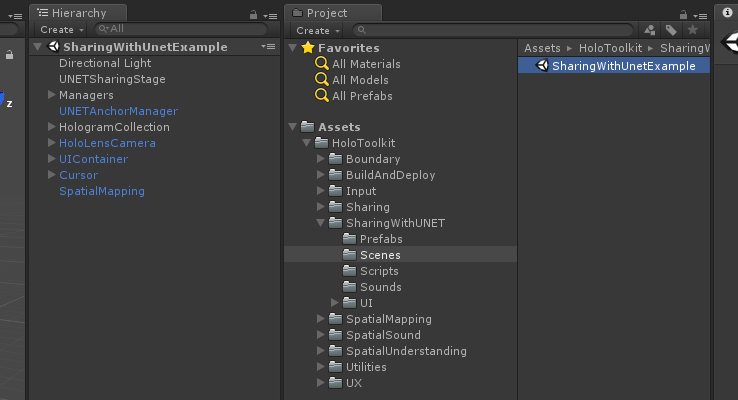
Task: Toggle the Project panel lock
Action: 683,15
